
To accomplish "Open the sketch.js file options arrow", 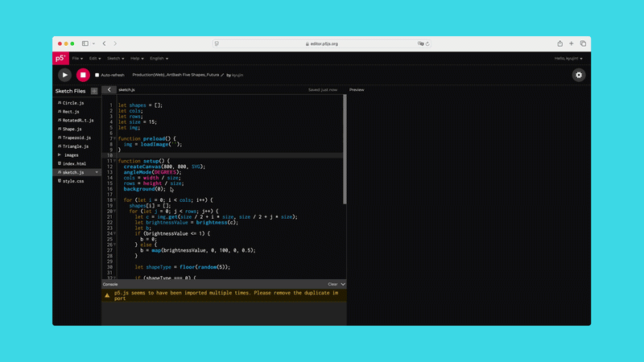I will 97,172.
